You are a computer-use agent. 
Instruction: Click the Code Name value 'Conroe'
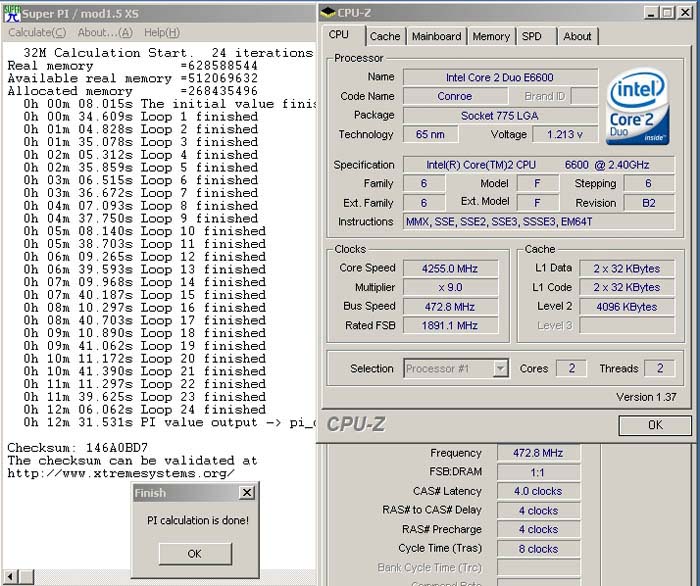pos(455,96)
